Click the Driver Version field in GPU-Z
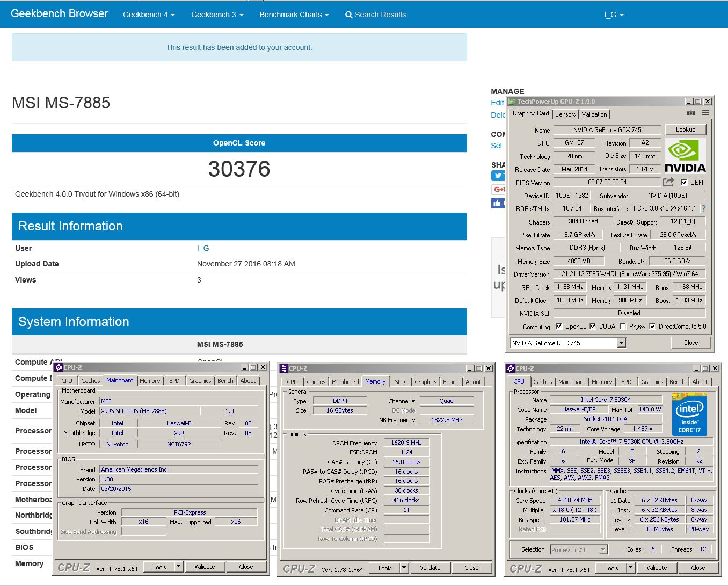Image resolution: width=728 pixels, height=586 pixels. 629,274
